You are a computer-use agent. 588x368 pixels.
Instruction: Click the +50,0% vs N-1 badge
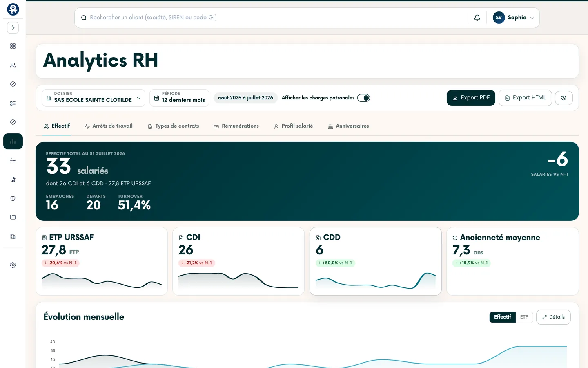(x=335, y=263)
